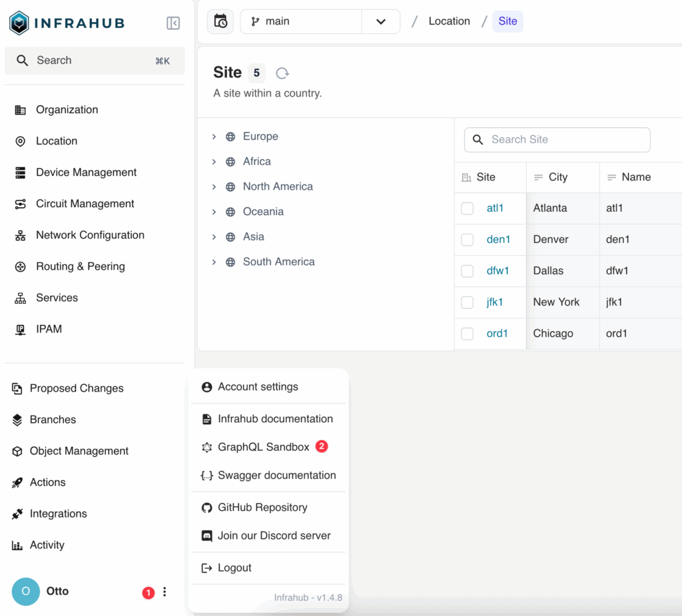
Task: Open Routing & Peering section
Action: [80, 266]
